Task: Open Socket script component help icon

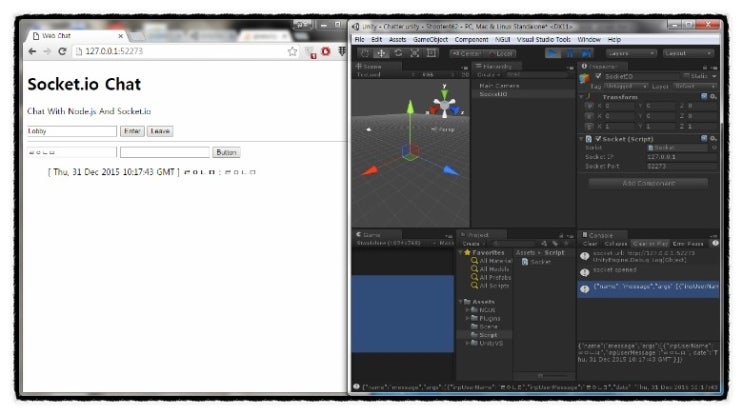Action: pyautogui.click(x=704, y=138)
